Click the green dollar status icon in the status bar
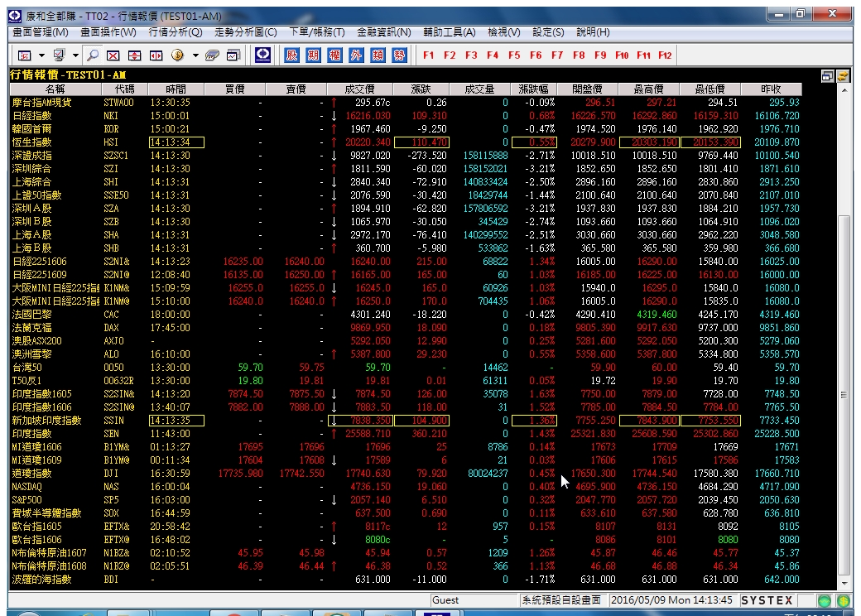861x616 pixels. (x=844, y=600)
